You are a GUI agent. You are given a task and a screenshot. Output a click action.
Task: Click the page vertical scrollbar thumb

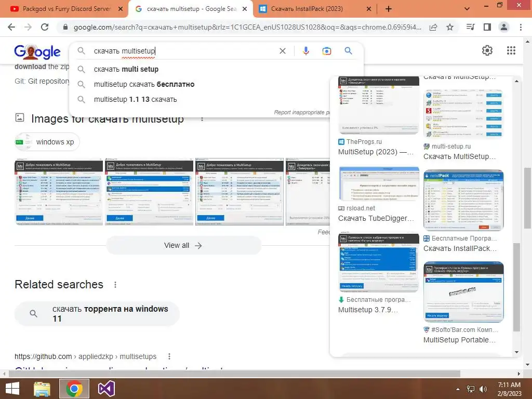pyautogui.click(x=528, y=198)
